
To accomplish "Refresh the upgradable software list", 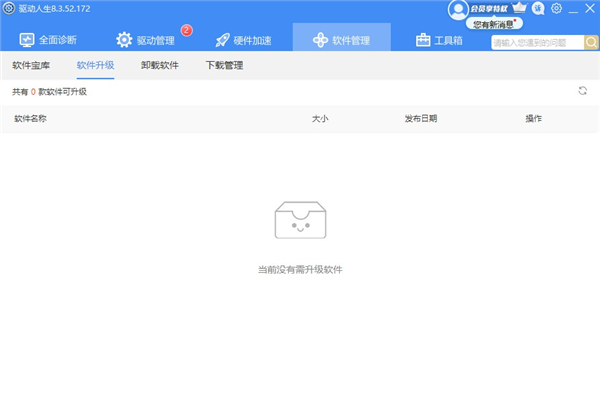I will pyautogui.click(x=582, y=91).
